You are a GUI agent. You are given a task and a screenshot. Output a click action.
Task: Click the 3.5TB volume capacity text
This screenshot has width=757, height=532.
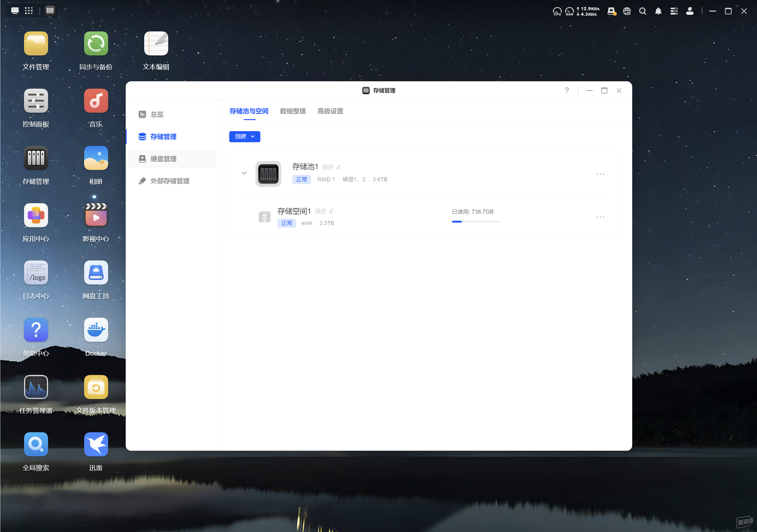pos(327,223)
